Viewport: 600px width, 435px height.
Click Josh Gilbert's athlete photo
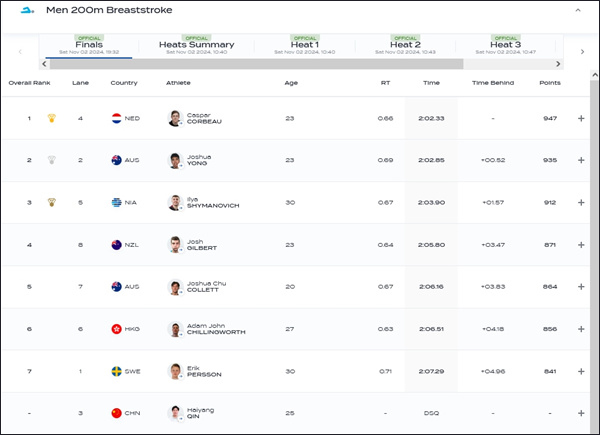tap(176, 245)
